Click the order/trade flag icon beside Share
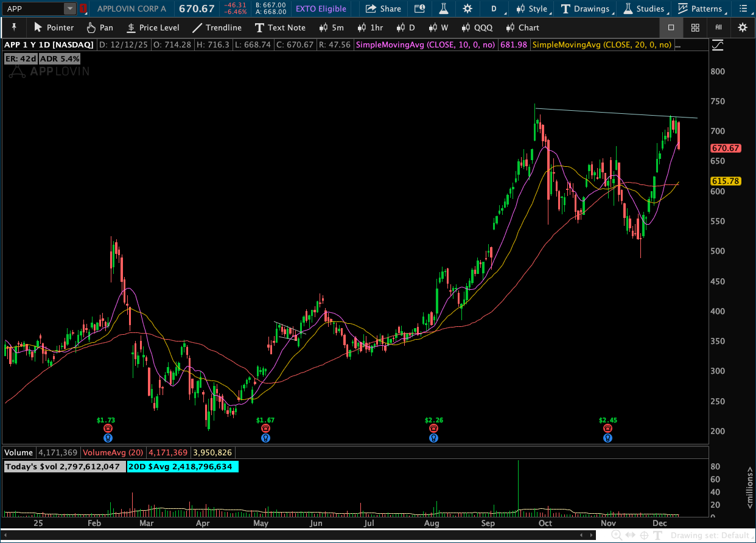The width and height of the screenshot is (756, 543). coord(419,9)
